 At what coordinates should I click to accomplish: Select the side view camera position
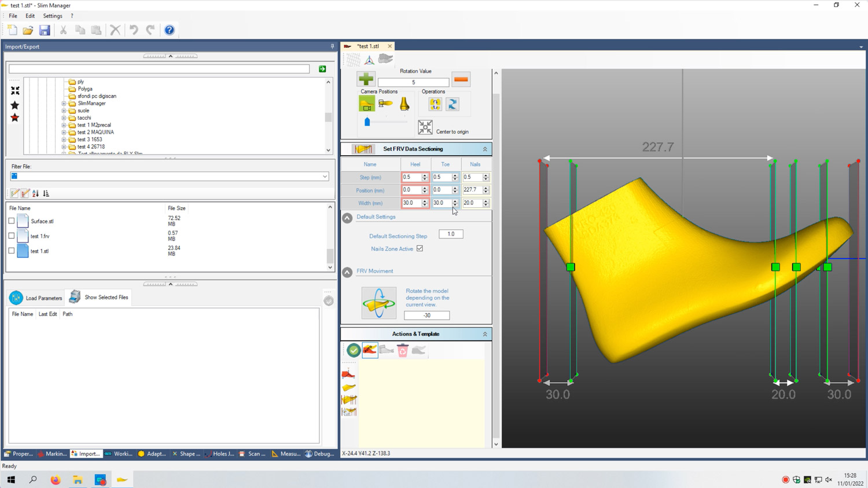pyautogui.click(x=367, y=104)
